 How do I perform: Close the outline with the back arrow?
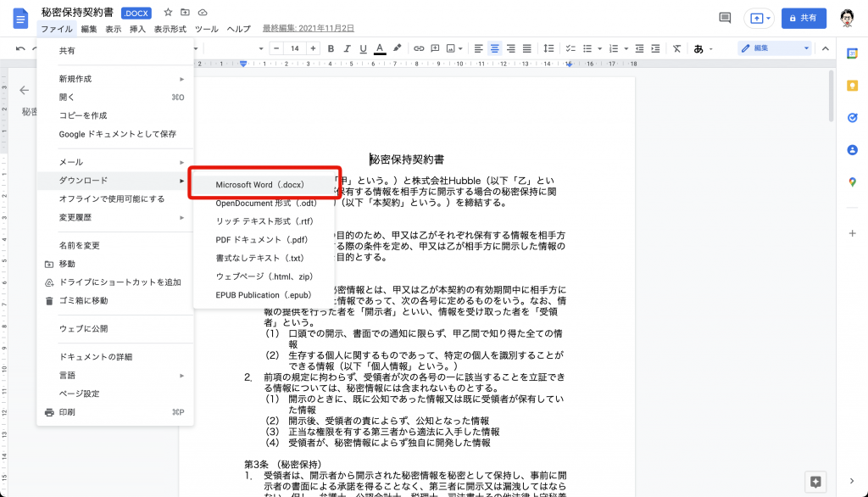[x=24, y=90]
